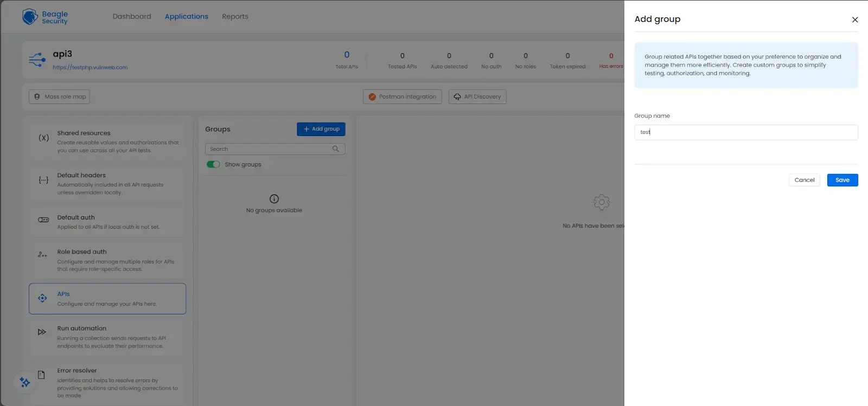
Task: Click the Run automation play icon
Action: coord(42,332)
